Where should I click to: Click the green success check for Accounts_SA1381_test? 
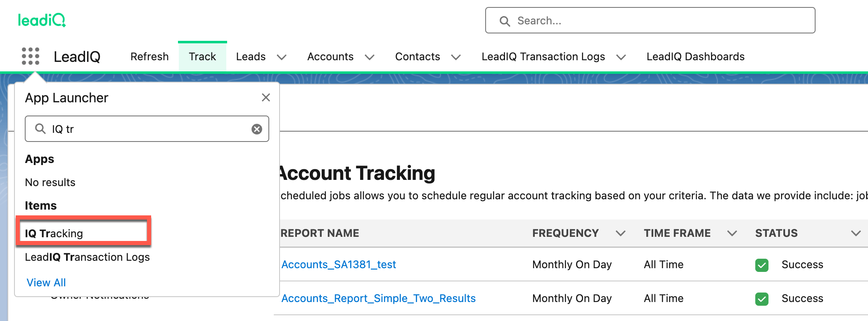(761, 265)
